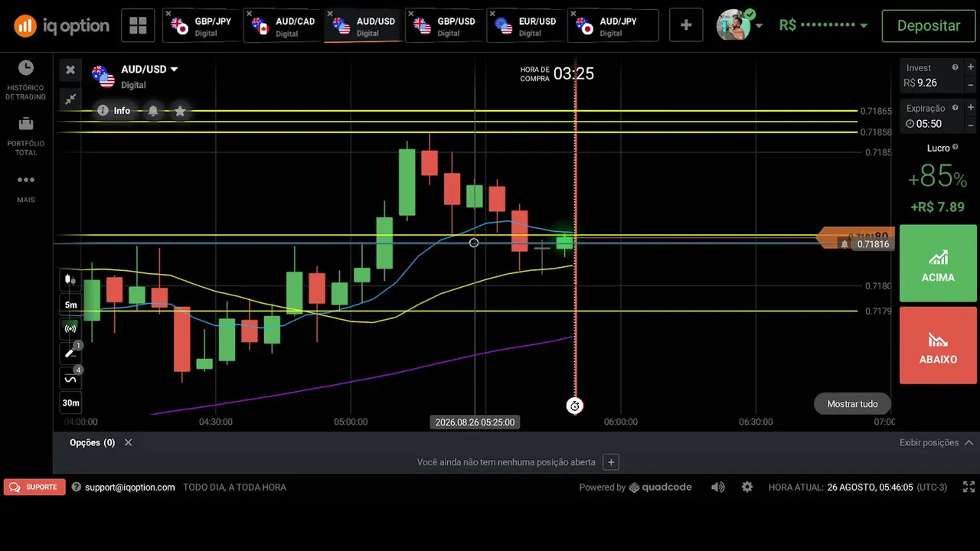Viewport: 980px width, 551px height.
Task: Select 5m candle interval button
Action: [70, 305]
